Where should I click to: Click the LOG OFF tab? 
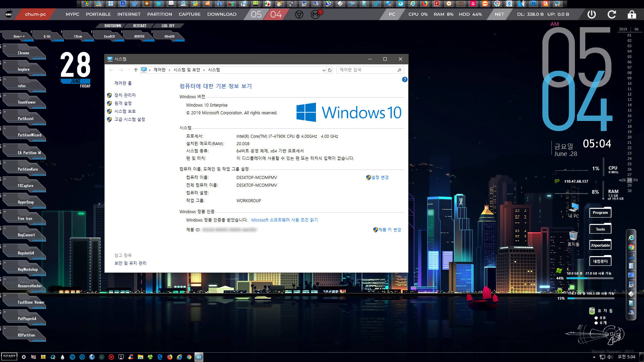tap(168, 26)
